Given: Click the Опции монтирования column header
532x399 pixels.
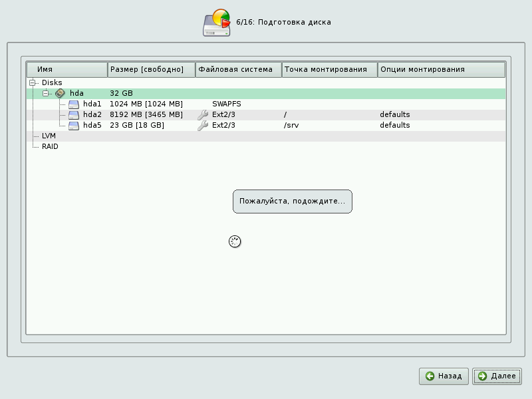Looking at the screenshot, I should (441, 69).
